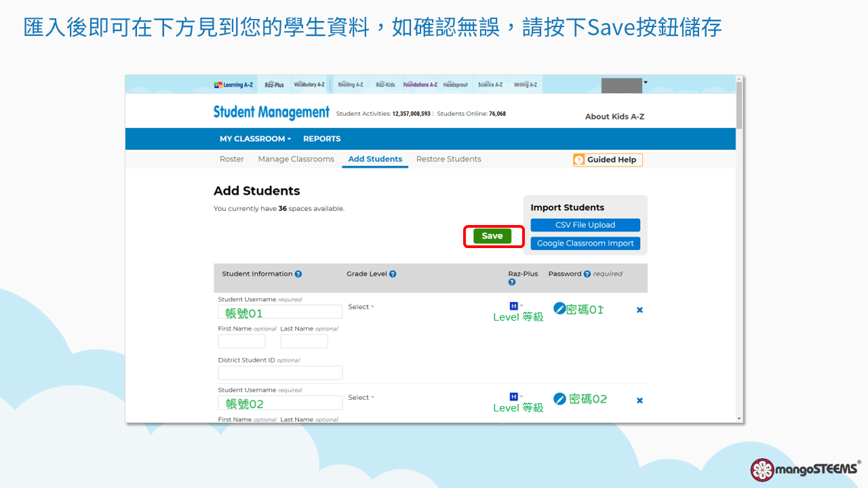Click the Student Management title
Screen dimensions: 868x488
pyautogui.click(x=271, y=113)
